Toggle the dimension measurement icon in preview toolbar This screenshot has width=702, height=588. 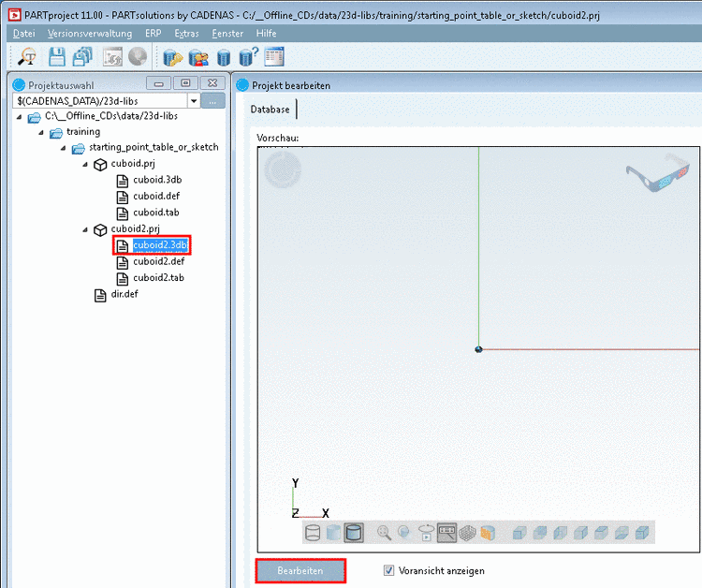(x=446, y=533)
